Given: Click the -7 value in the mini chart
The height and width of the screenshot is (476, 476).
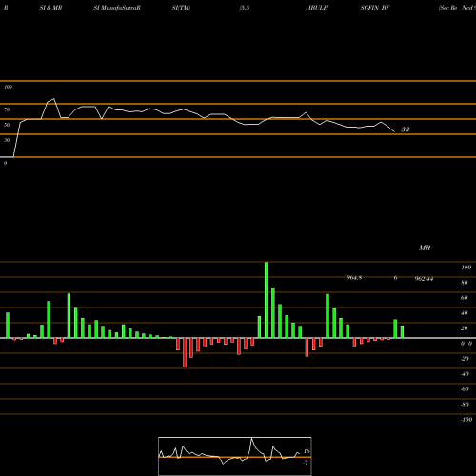Looking at the screenshot, I should [306, 463].
